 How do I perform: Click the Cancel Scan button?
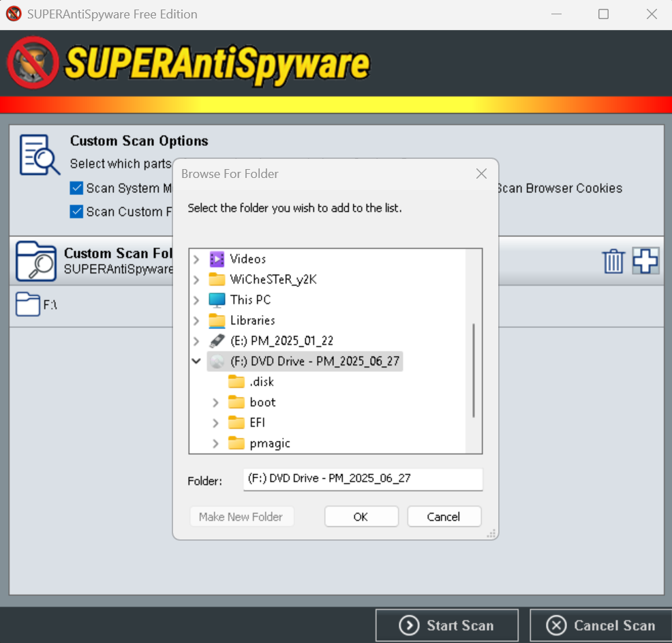(x=601, y=625)
